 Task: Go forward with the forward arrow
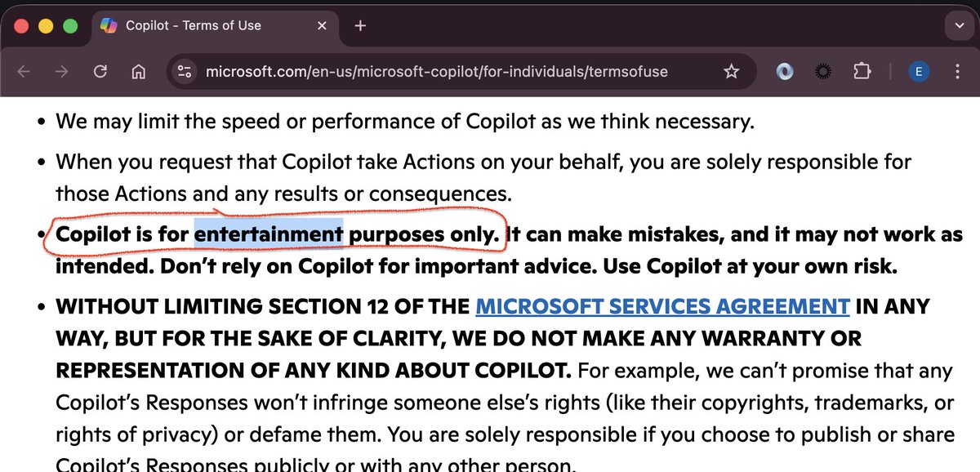62,72
